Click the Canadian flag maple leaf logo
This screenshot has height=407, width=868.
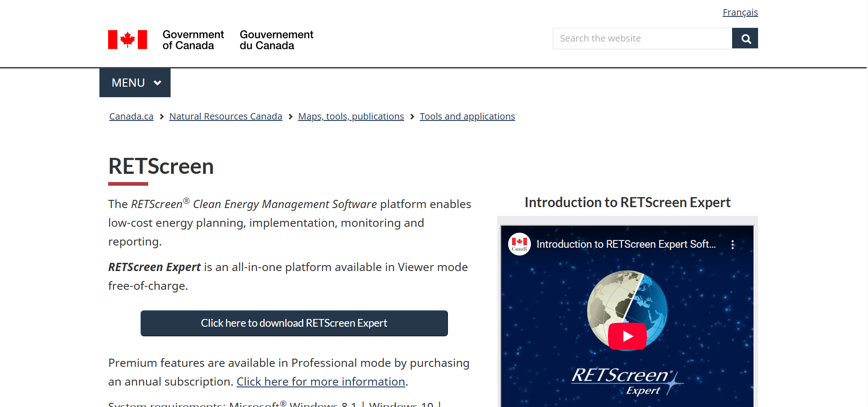pos(127,40)
